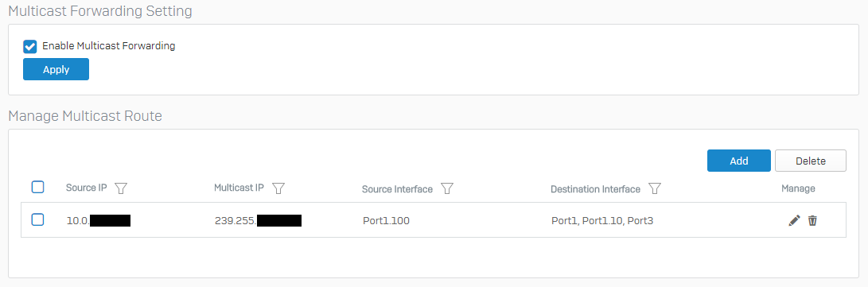Select the 10.0 route row checkbox
This screenshot has width=868, height=287.
pyautogui.click(x=37, y=220)
